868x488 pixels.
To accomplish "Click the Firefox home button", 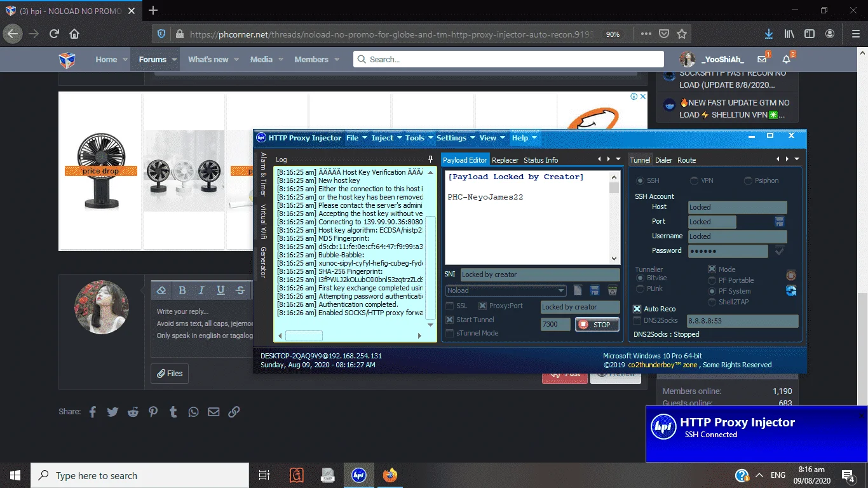I will tap(74, 34).
